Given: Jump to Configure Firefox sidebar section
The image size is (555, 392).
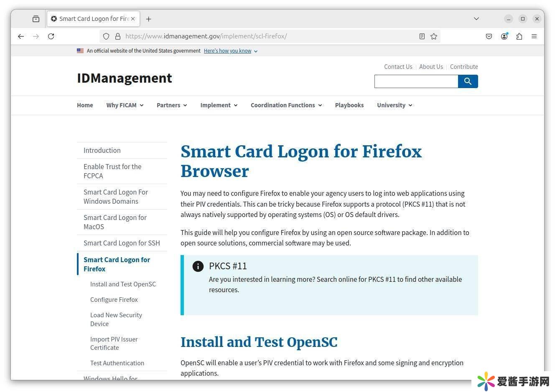Looking at the screenshot, I should [x=114, y=300].
